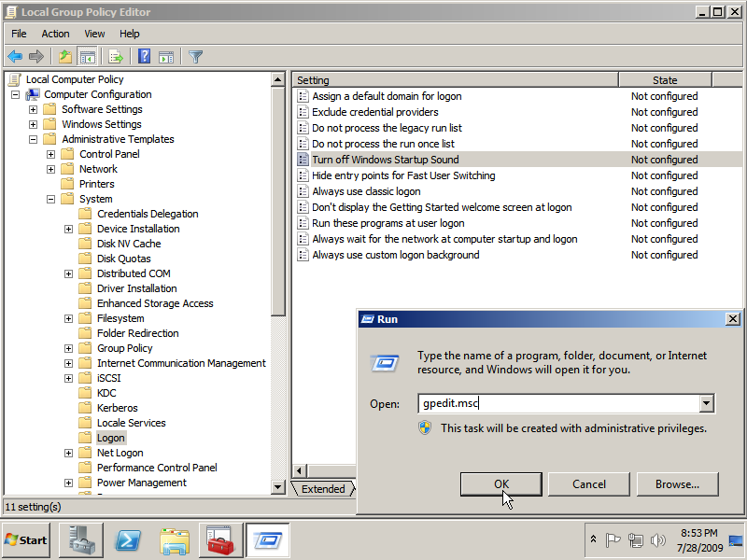Select Credentials Delegation in the tree
This screenshot has width=747, height=560.
[x=148, y=214]
